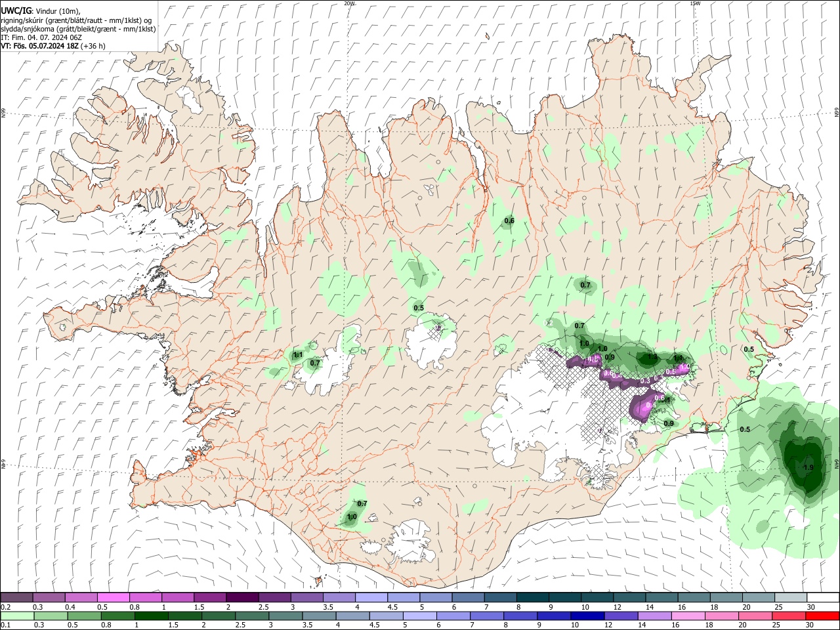Select the 0.8 green swatch, lower legend row
The width and height of the screenshot is (840, 630).
click(x=117, y=616)
